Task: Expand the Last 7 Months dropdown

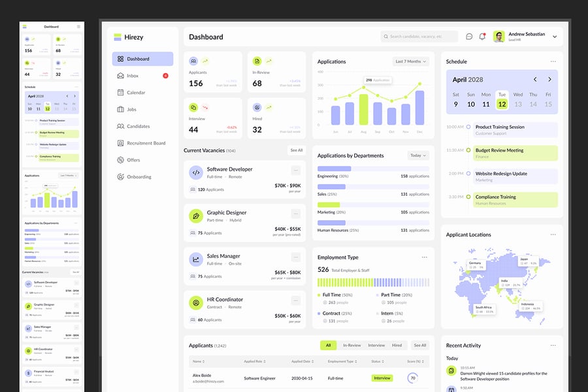Action: point(411,61)
